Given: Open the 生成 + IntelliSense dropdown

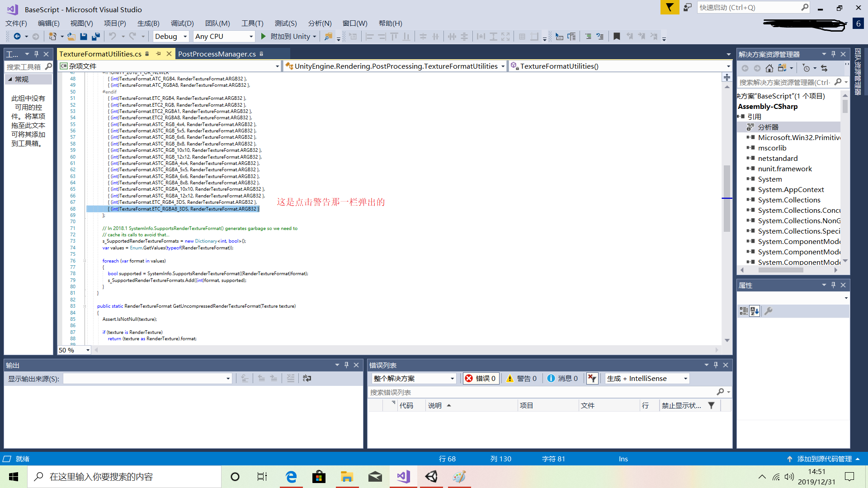Looking at the screenshot, I should pos(647,378).
